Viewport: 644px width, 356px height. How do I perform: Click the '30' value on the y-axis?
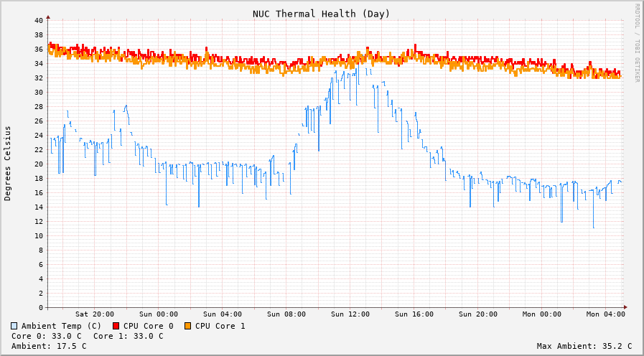point(39,93)
